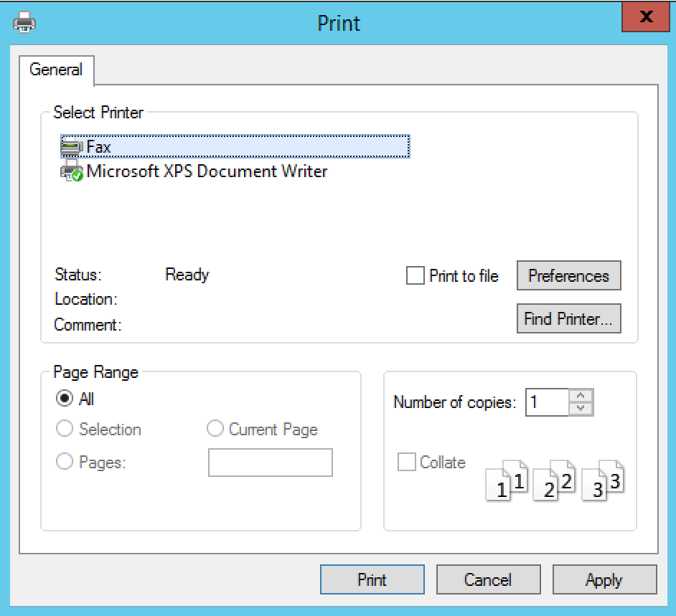Close the Print dialog window
The width and height of the screenshot is (676, 616).
[645, 16]
